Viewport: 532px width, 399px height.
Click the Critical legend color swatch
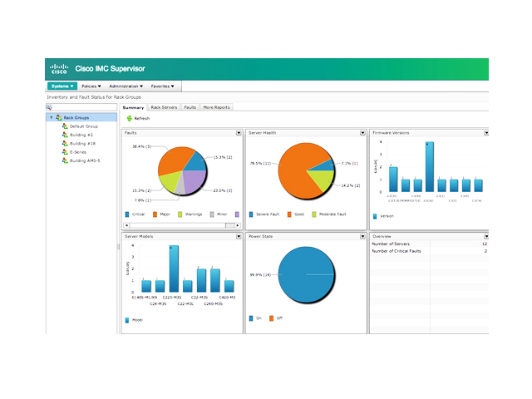[x=127, y=214]
